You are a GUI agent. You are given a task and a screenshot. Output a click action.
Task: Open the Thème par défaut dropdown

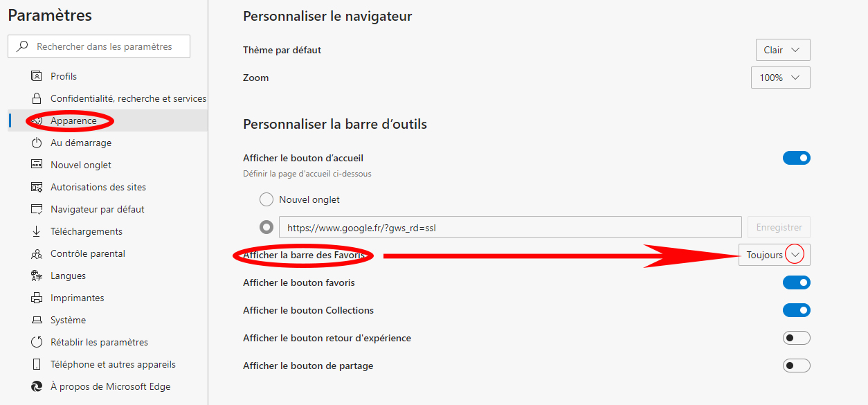click(783, 50)
